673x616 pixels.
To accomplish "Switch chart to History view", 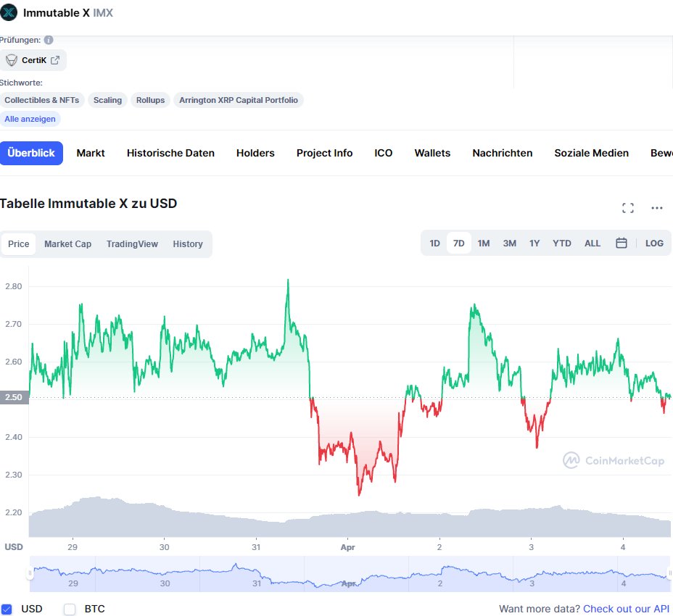I will coord(188,244).
